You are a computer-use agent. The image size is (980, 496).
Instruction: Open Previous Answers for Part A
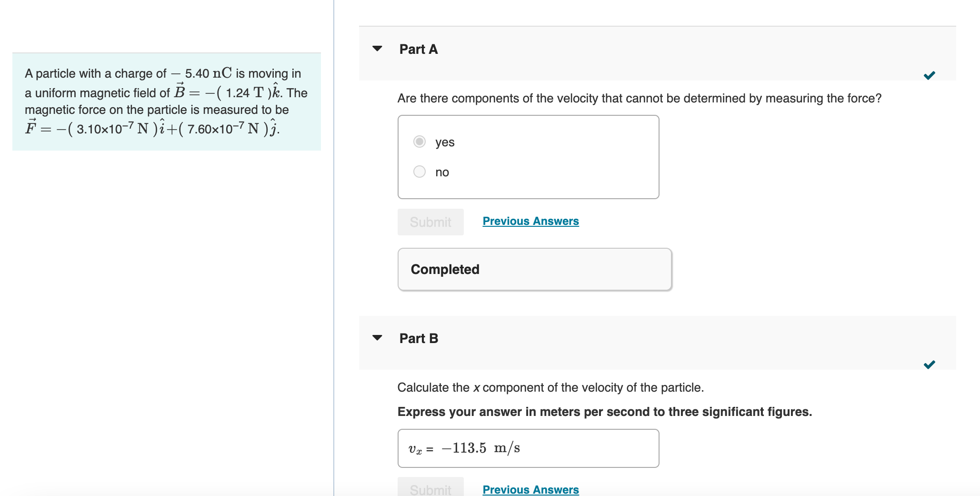[x=530, y=221]
